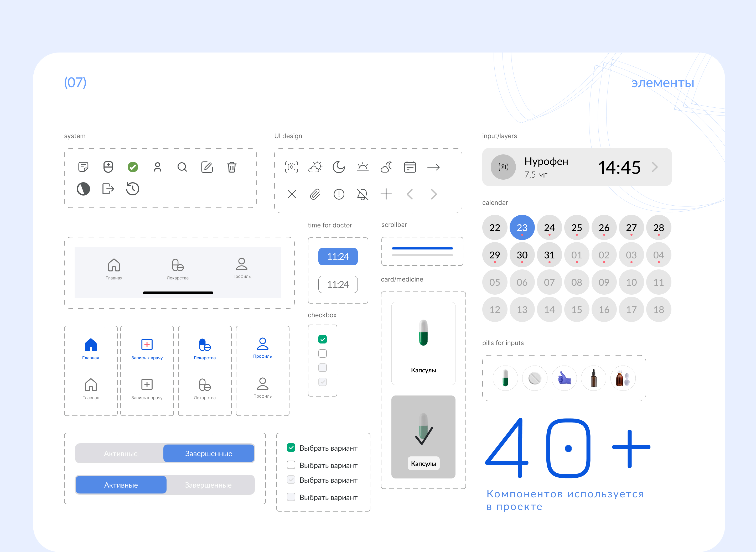Screen dimensions: 756x552
Task: Click the magnifier search icon
Action: pos(182,167)
